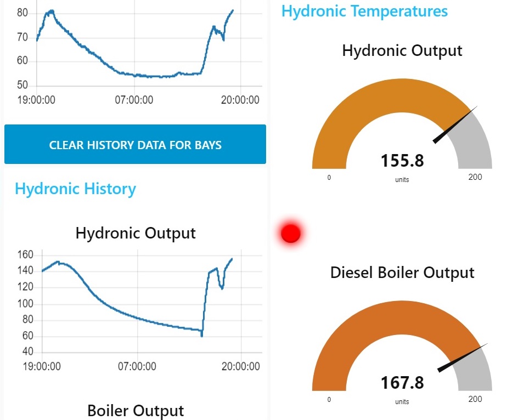The width and height of the screenshot is (530, 420).
Task: Click the 167.8 gauge value readout
Action: [402, 383]
